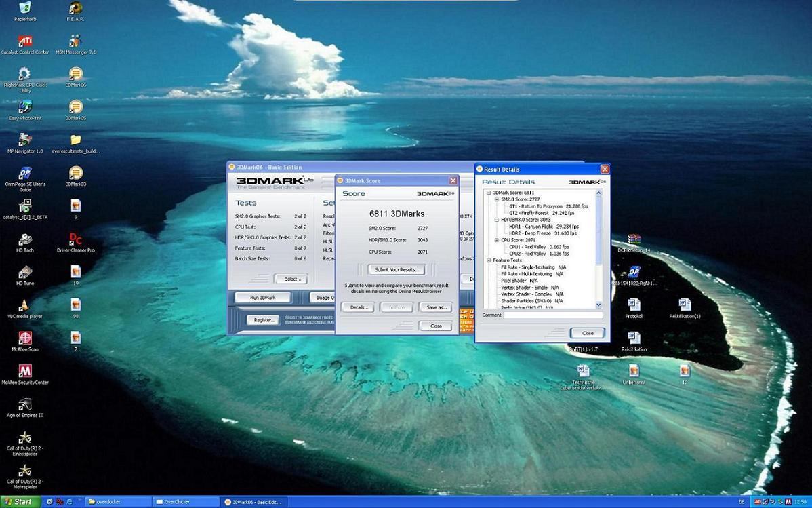Open ATI Catalyst Control Center shortcut
The width and height of the screenshot is (812, 508).
[x=25, y=44]
